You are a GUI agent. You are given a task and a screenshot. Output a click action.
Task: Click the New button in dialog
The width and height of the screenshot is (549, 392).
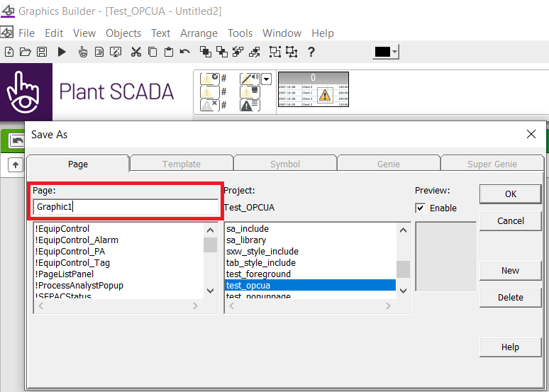click(511, 271)
